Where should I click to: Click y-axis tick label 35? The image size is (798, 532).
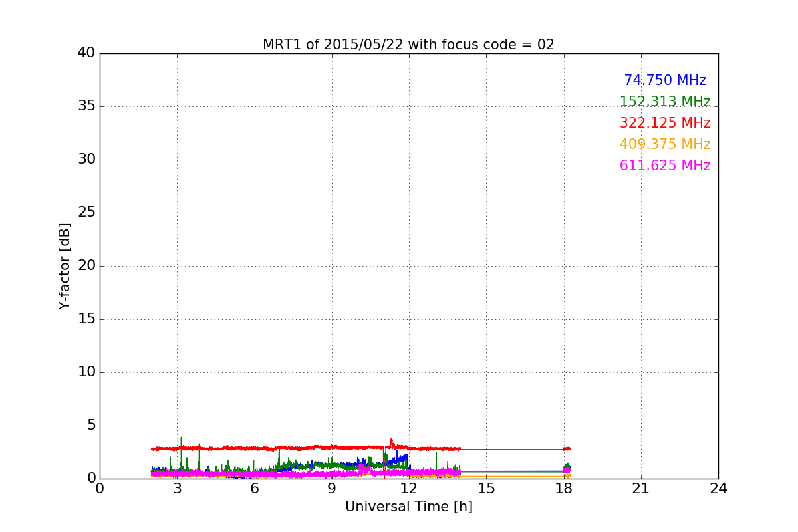point(86,106)
